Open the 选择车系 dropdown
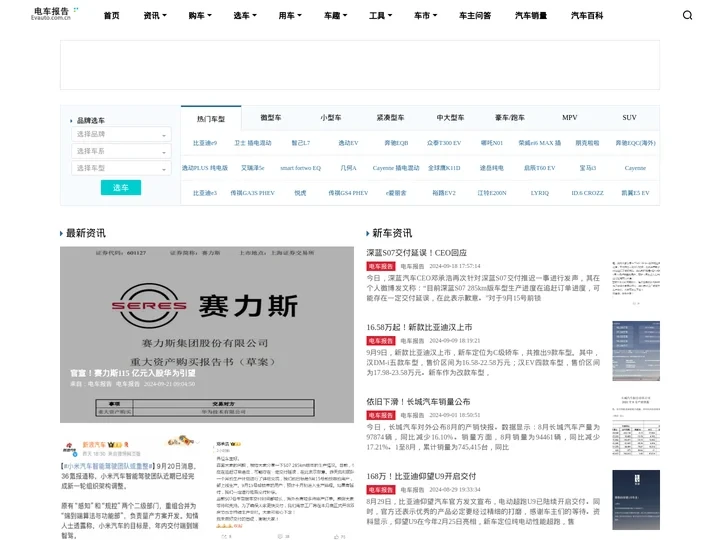This screenshot has height=540, width=720. [121, 151]
